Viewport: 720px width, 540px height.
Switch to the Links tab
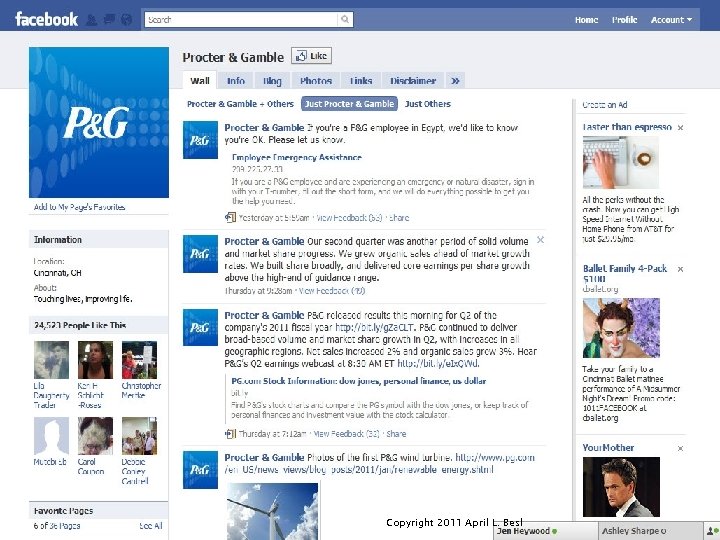tap(361, 81)
